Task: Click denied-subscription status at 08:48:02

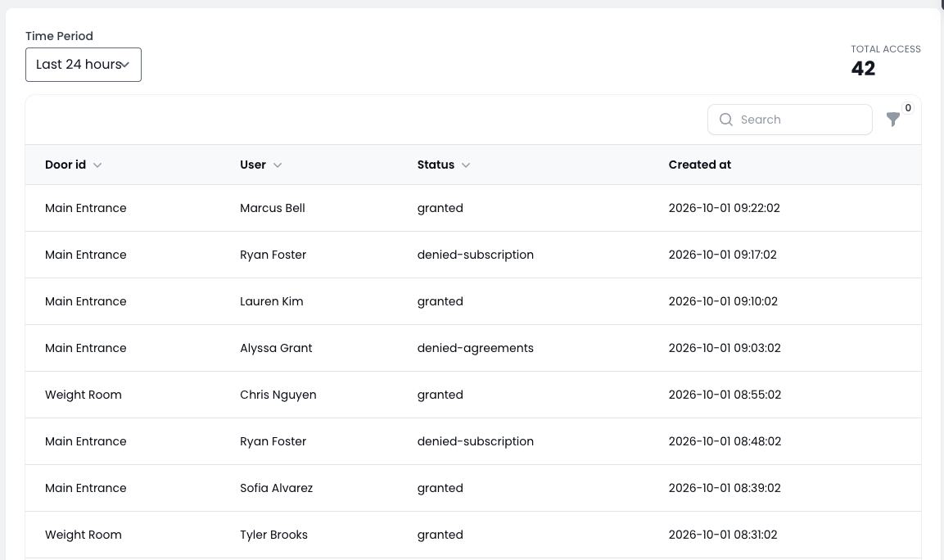Action: click(x=476, y=441)
